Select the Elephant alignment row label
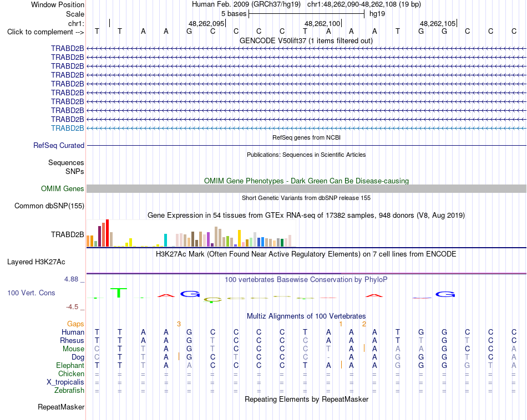The width and height of the screenshot is (527, 420). pyautogui.click(x=70, y=366)
